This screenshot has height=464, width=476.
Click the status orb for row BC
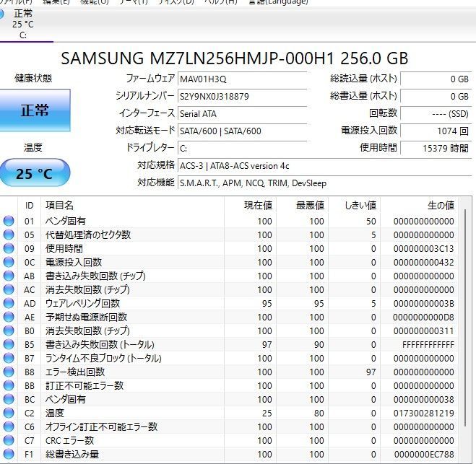click(x=9, y=399)
